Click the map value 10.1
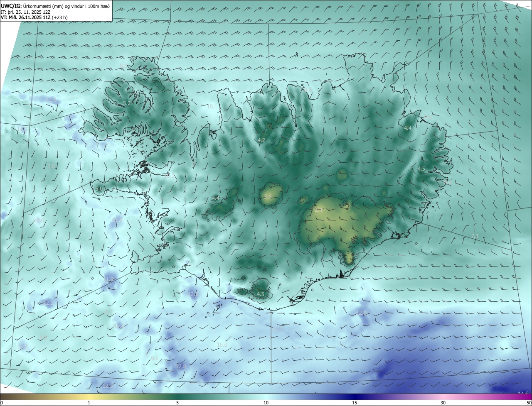The width and height of the screenshot is (532, 406). (212, 107)
